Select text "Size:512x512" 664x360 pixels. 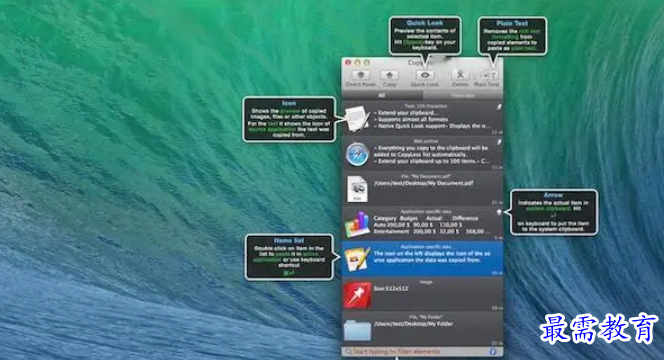click(391, 288)
